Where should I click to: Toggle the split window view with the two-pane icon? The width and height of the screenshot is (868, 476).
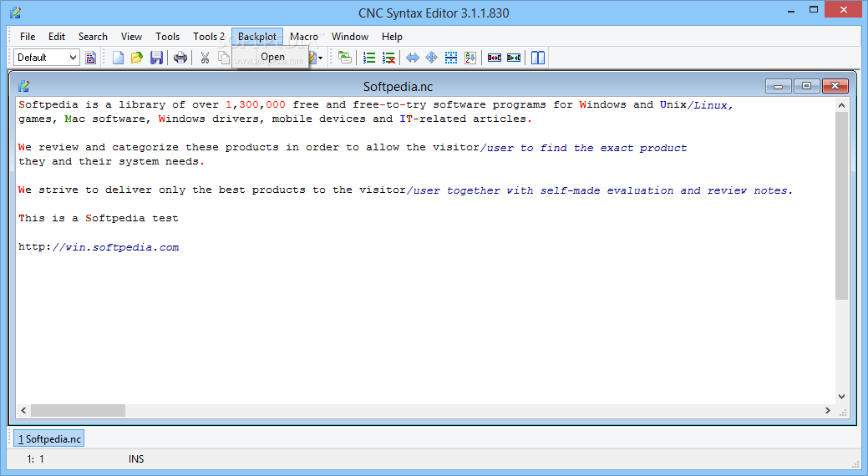[538, 58]
